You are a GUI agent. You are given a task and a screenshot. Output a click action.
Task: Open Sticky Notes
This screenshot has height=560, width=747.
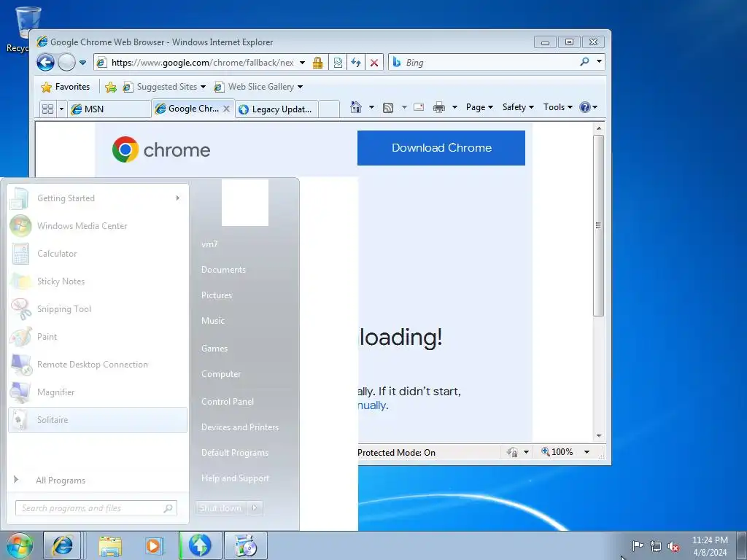98,281
